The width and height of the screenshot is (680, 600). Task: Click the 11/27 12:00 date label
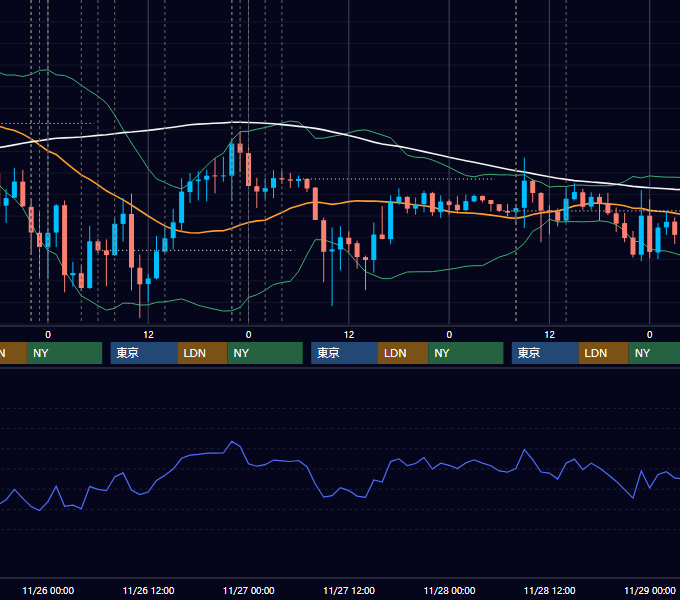(349, 590)
